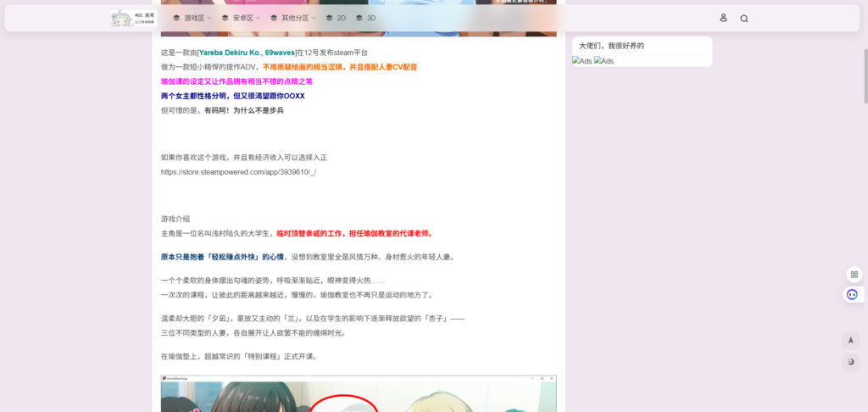Click the search magnifier icon
Viewport: 868px width, 412px height.
[744, 18]
